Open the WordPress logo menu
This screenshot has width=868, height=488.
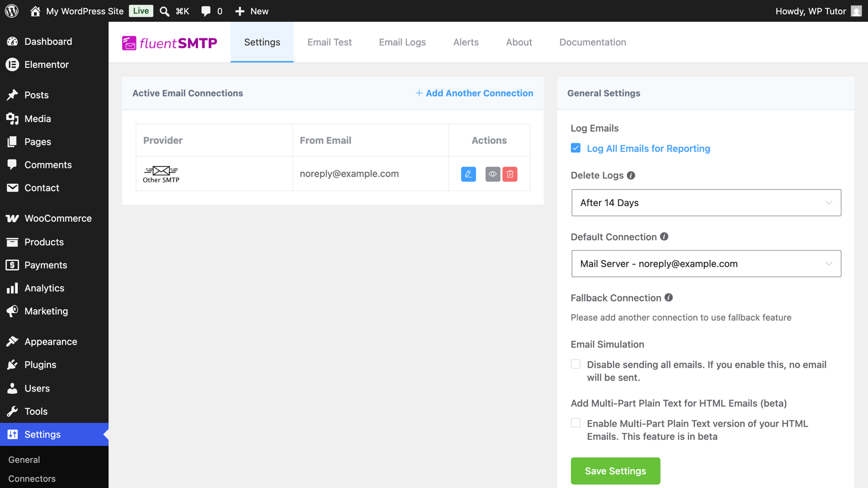pos(11,11)
